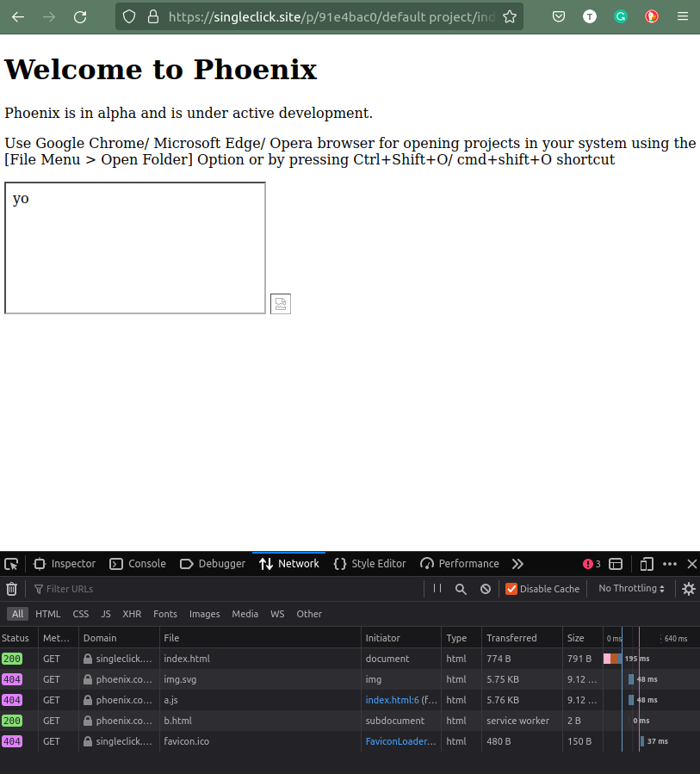This screenshot has height=774, width=700.
Task: Open the Style Editor tab
Action: click(x=369, y=564)
